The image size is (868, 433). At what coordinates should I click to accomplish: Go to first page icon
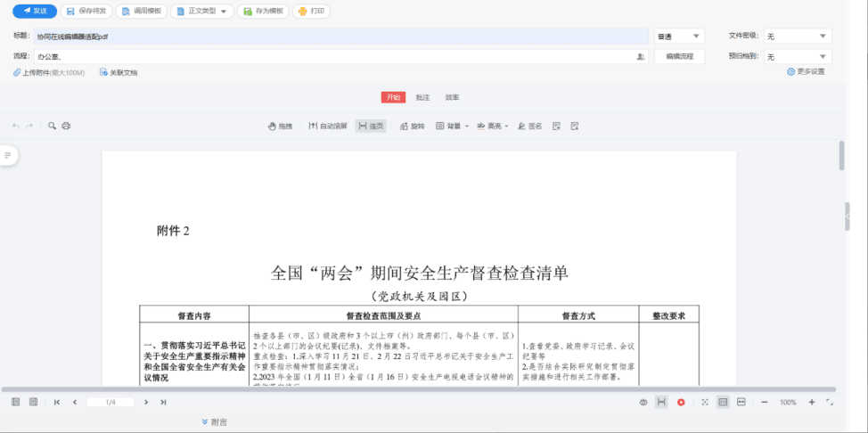(x=57, y=402)
